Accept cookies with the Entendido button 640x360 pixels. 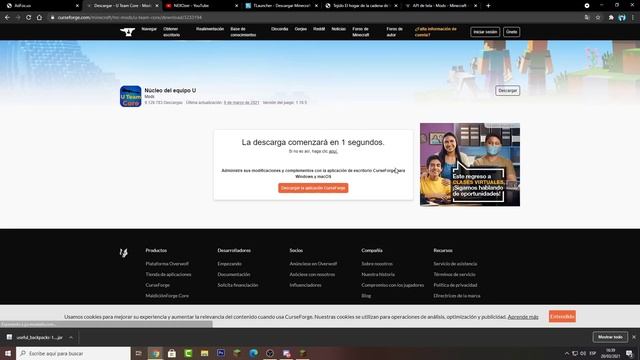point(562,316)
